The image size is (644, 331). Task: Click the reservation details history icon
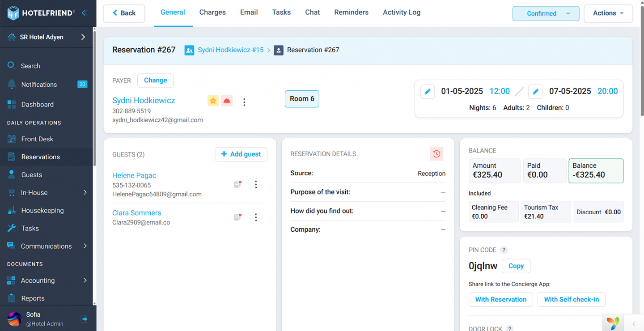click(x=436, y=154)
